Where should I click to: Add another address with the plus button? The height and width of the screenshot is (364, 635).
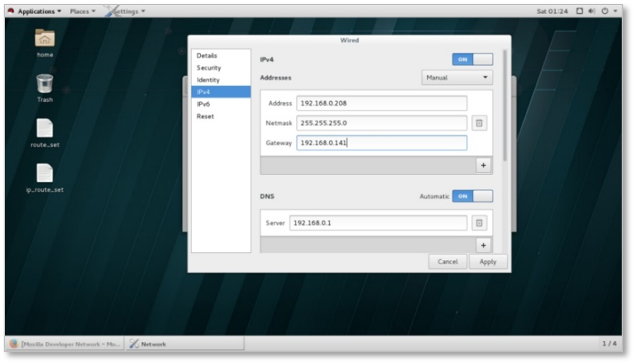pos(482,166)
